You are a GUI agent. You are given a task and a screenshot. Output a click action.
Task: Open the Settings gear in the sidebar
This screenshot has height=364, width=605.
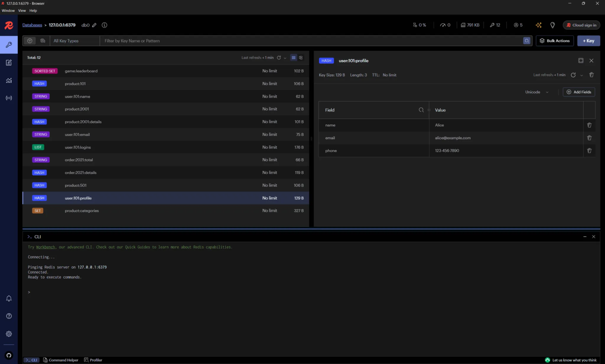[x=9, y=334]
